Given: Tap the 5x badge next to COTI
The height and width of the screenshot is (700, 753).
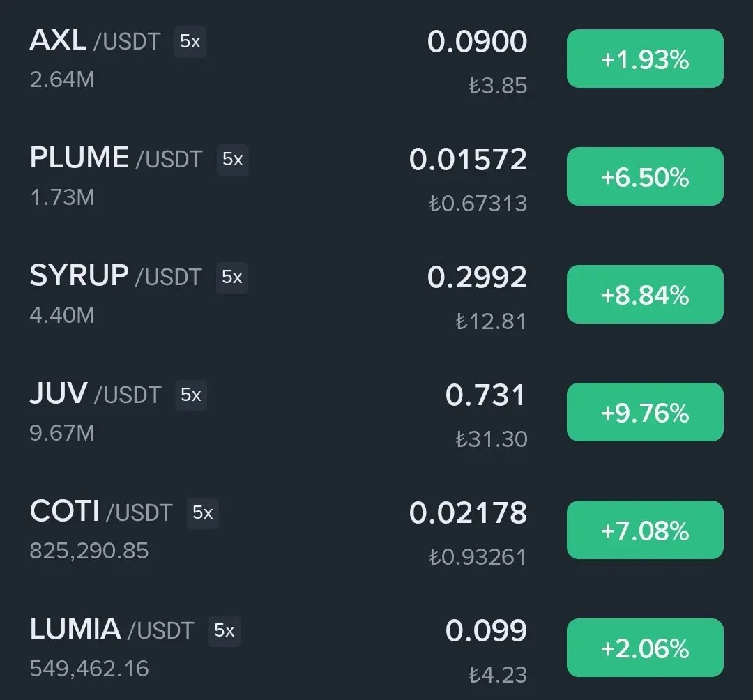Looking at the screenshot, I should tap(203, 512).
